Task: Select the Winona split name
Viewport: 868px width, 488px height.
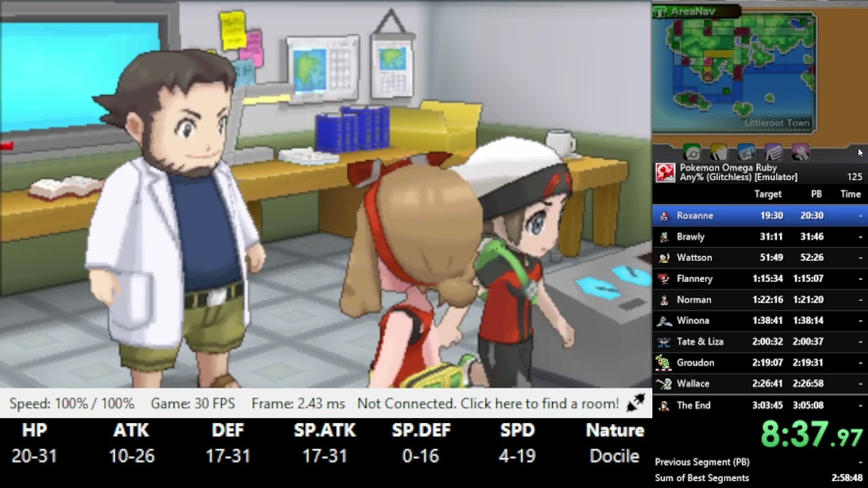Action: click(x=693, y=321)
